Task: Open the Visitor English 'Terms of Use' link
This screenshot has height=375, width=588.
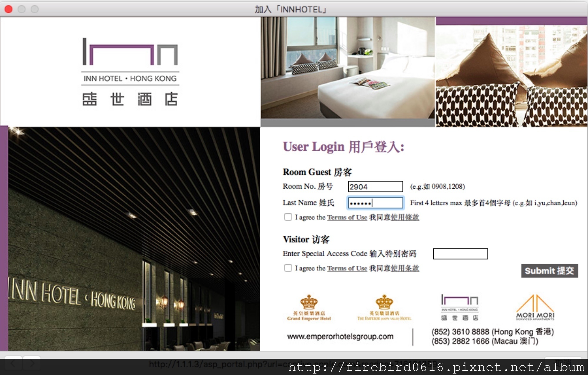Action: 347,268
